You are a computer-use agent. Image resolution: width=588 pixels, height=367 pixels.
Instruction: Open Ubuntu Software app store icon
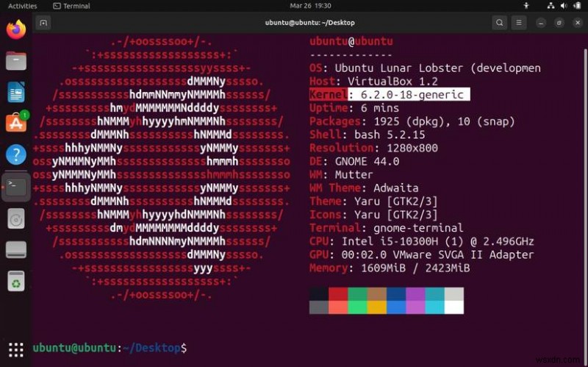click(x=16, y=123)
